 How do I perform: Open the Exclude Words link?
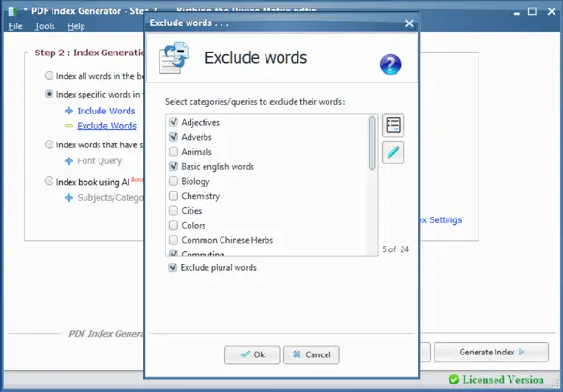pos(107,126)
